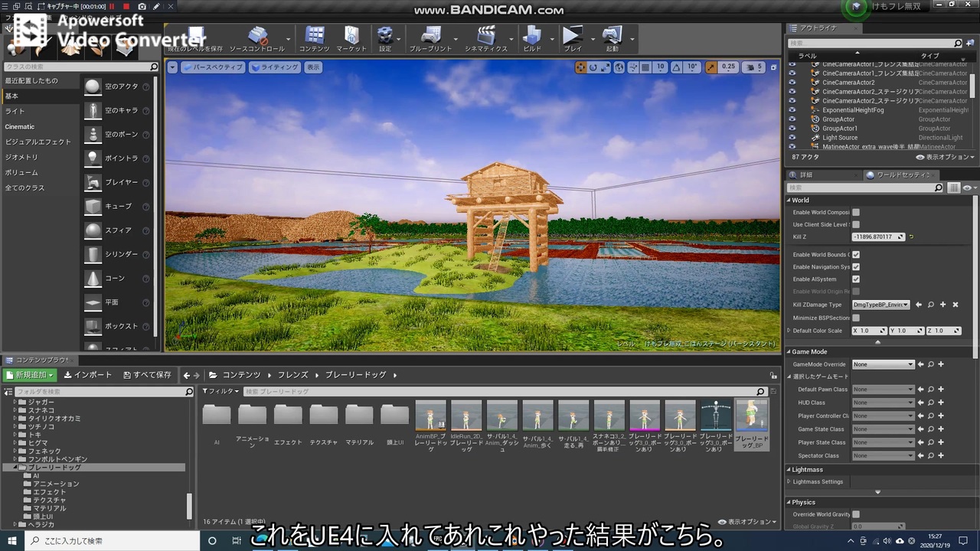The height and width of the screenshot is (551, 980).
Task: Hide the Light Source actor via eye icon
Action: pos(792,138)
